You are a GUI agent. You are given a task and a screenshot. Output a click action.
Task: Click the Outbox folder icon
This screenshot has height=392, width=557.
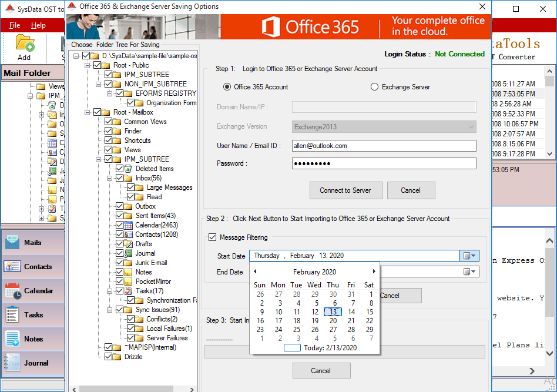click(x=128, y=206)
